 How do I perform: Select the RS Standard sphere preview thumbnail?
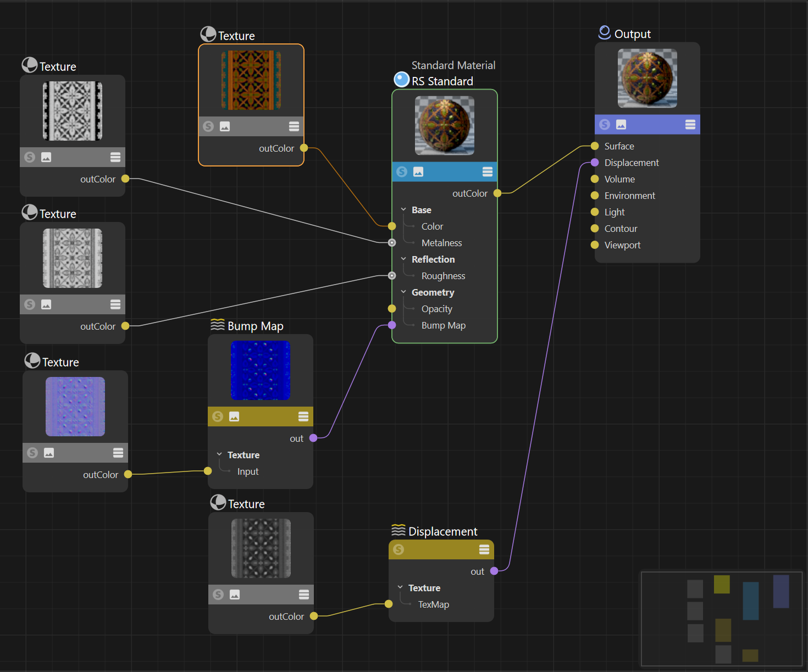(445, 126)
